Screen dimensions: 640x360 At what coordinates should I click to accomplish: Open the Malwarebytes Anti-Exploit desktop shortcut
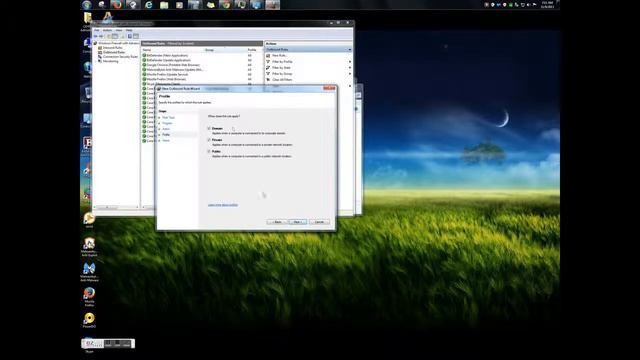(x=89, y=247)
